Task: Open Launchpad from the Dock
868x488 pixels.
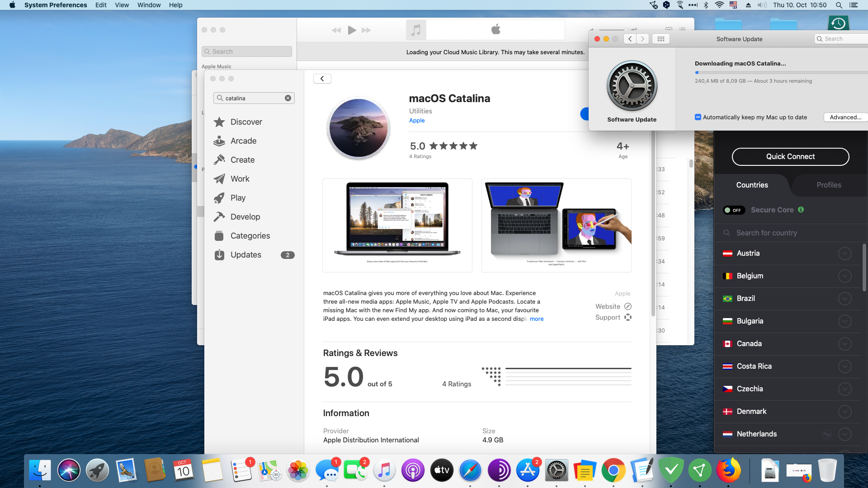Action: pos(97,470)
